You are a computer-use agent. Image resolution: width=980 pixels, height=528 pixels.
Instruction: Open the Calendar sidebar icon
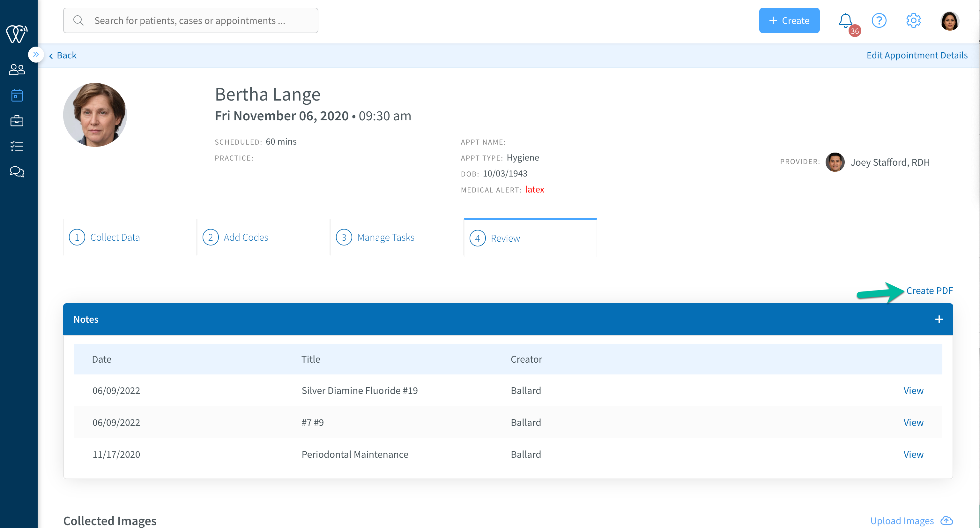tap(17, 95)
